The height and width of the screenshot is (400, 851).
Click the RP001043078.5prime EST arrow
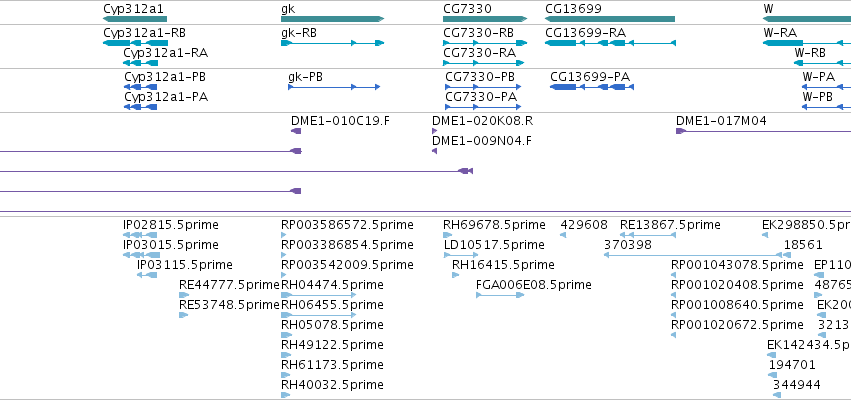pos(674,275)
